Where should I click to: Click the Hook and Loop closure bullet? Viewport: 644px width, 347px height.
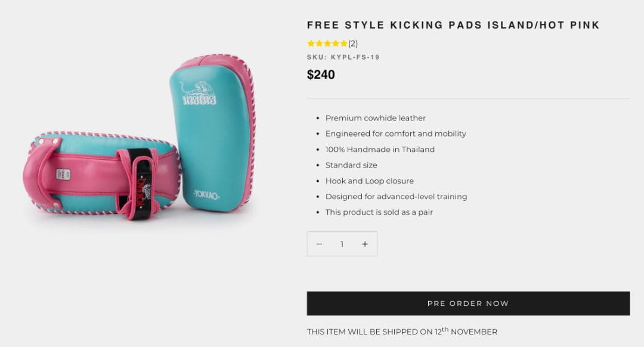point(370,181)
